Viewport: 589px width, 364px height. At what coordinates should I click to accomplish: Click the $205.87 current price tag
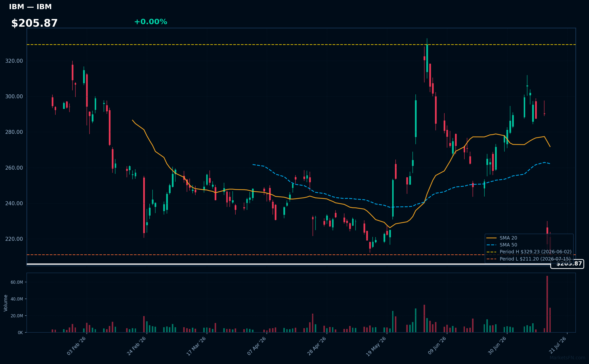click(x=567, y=264)
